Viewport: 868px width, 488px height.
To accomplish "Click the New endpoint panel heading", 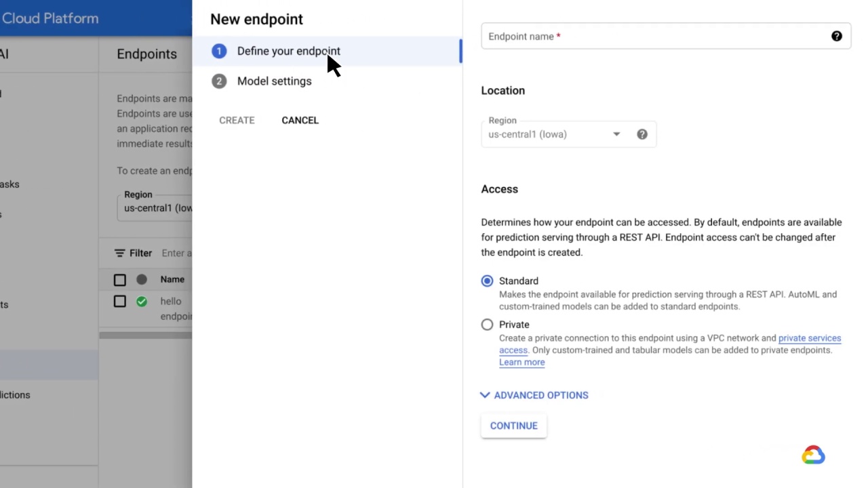I will point(256,19).
